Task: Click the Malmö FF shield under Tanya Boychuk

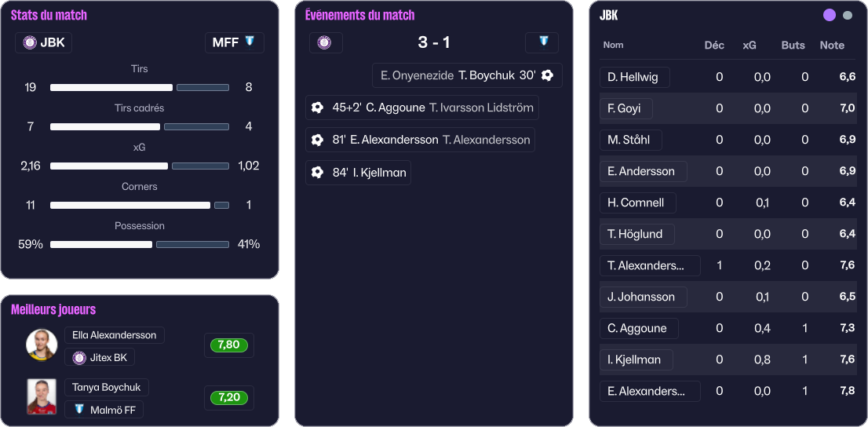Action: (x=78, y=409)
